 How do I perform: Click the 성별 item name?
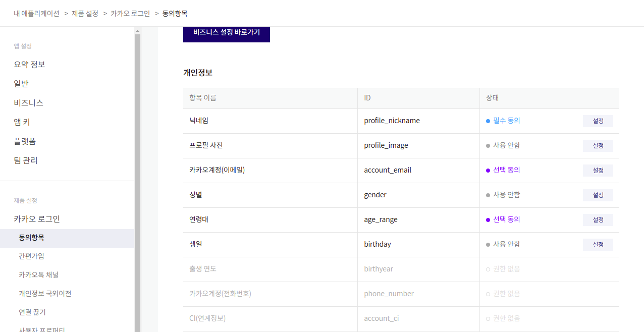[x=196, y=195]
